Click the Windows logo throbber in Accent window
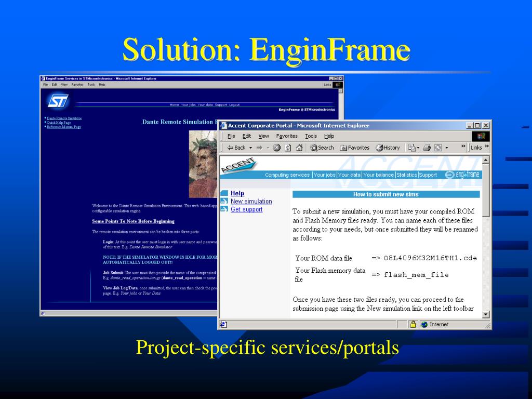Viewport: 532px width, 399px height. [x=481, y=136]
